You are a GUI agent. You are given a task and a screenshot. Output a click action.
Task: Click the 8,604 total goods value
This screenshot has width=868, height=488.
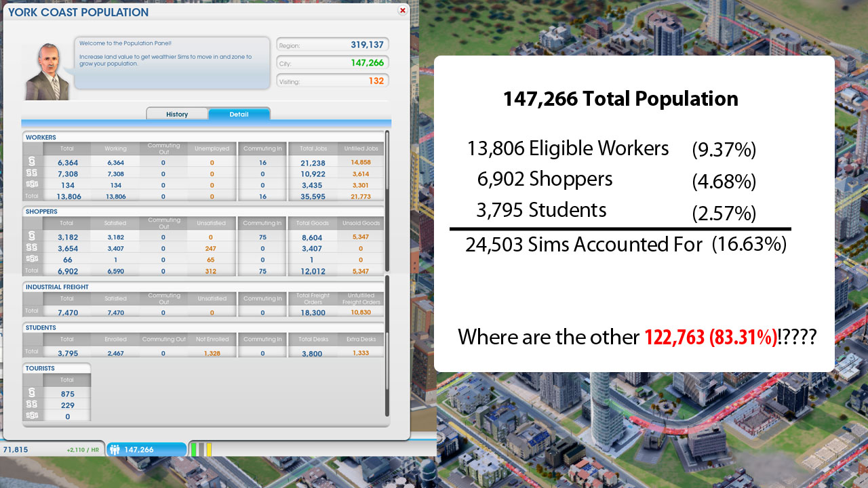pyautogui.click(x=312, y=238)
